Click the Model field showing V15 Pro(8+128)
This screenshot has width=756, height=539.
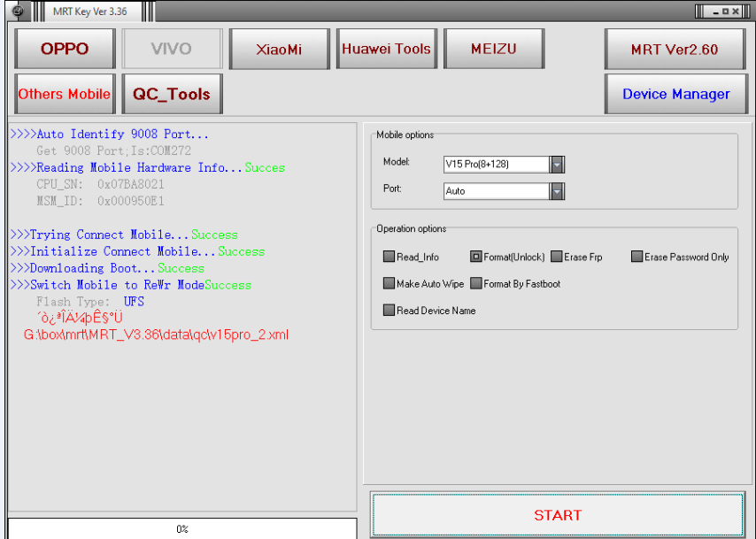coord(497,165)
